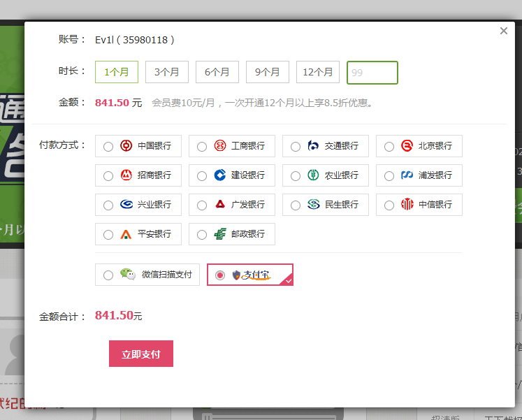Click the account text Ev1l ( 35980118 )

tap(134, 40)
